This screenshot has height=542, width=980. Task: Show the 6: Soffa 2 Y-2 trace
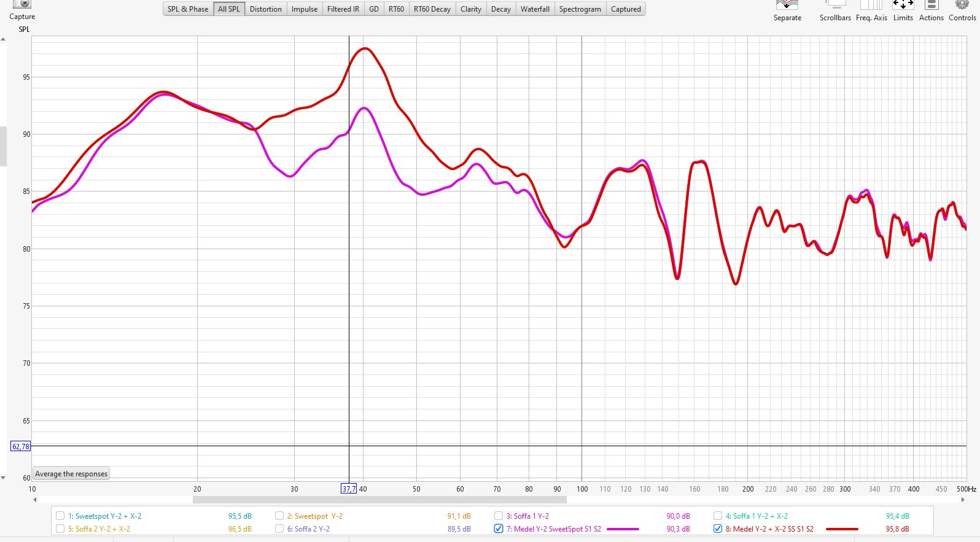point(279,528)
